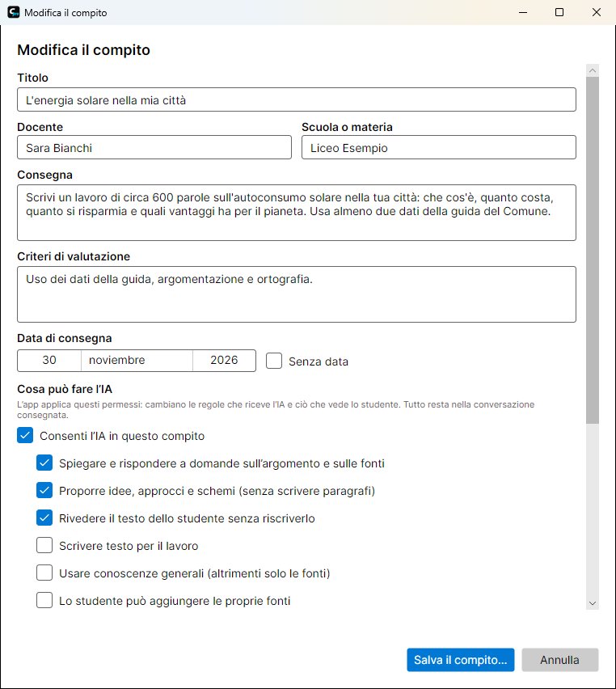Uncheck Rivedere il testo dello studente
The width and height of the screenshot is (616, 689).
point(44,518)
